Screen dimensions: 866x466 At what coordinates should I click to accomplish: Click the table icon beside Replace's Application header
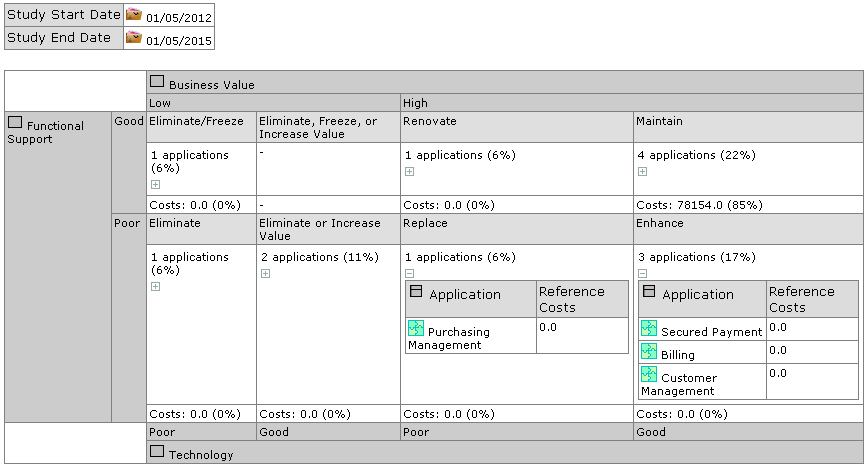coord(415,291)
